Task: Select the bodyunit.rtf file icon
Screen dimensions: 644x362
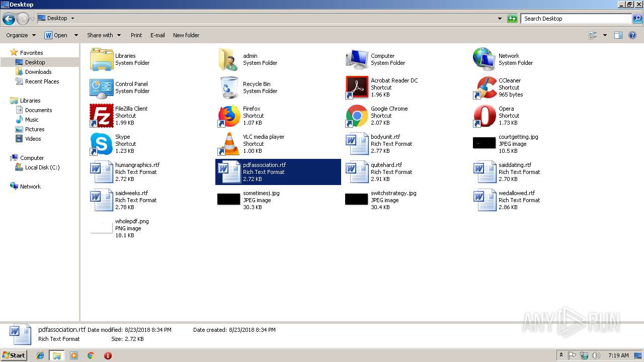Action: 357,144
